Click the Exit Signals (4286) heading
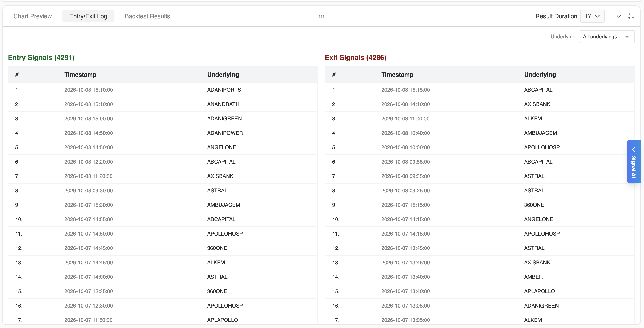Image resolution: width=644 pixels, height=328 pixels. tap(356, 58)
